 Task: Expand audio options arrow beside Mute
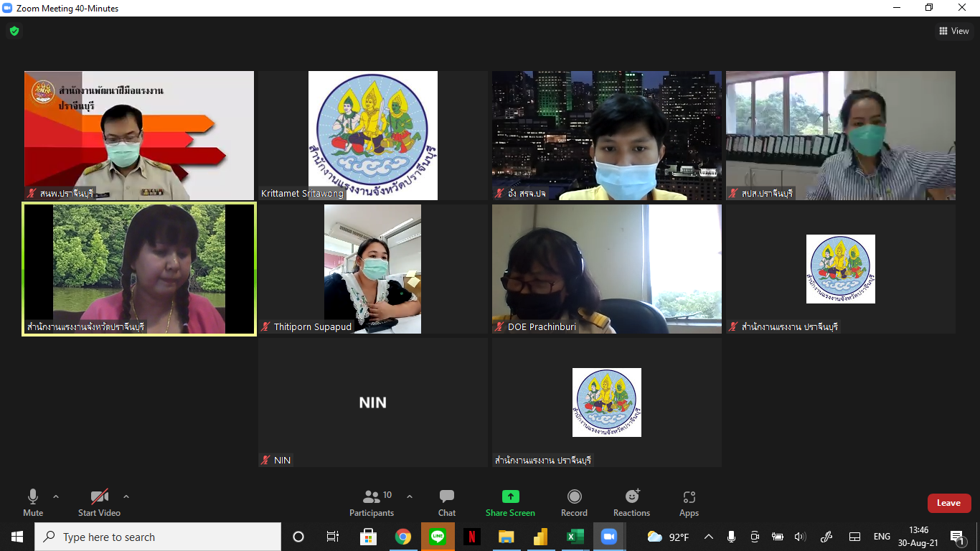coord(56,496)
